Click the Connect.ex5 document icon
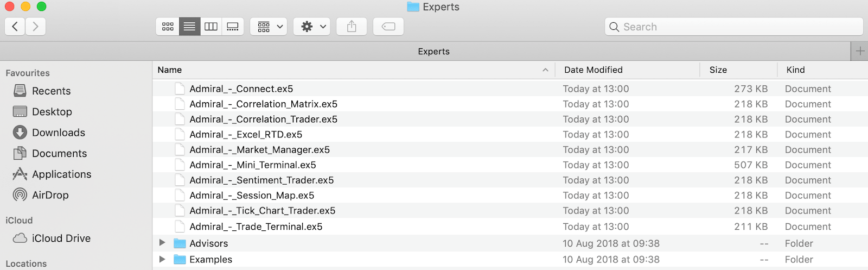The width and height of the screenshot is (868, 270). coord(180,89)
